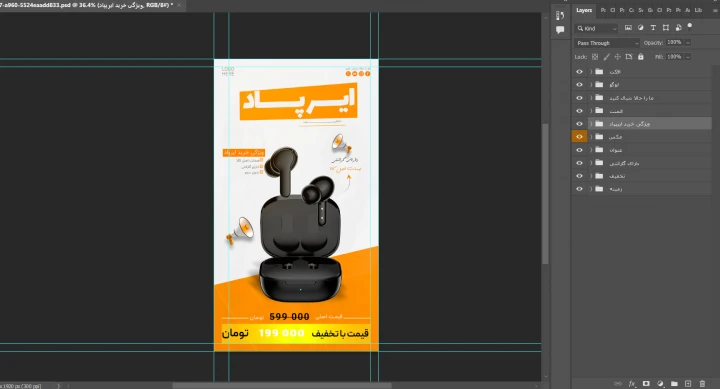Open the Opacity slider dropdown arrow
The height and width of the screenshot is (389, 720).
tap(688, 42)
